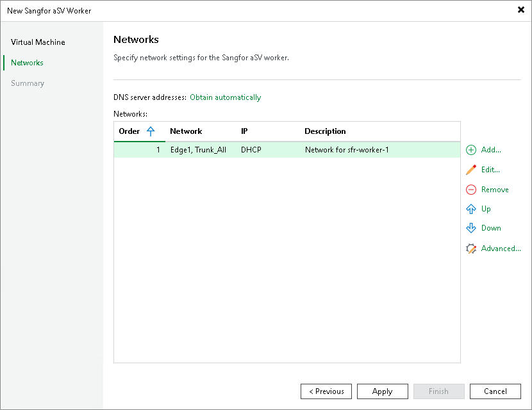This screenshot has height=410, width=532.
Task: Click the DHCP cell in the row
Action: 251,150
